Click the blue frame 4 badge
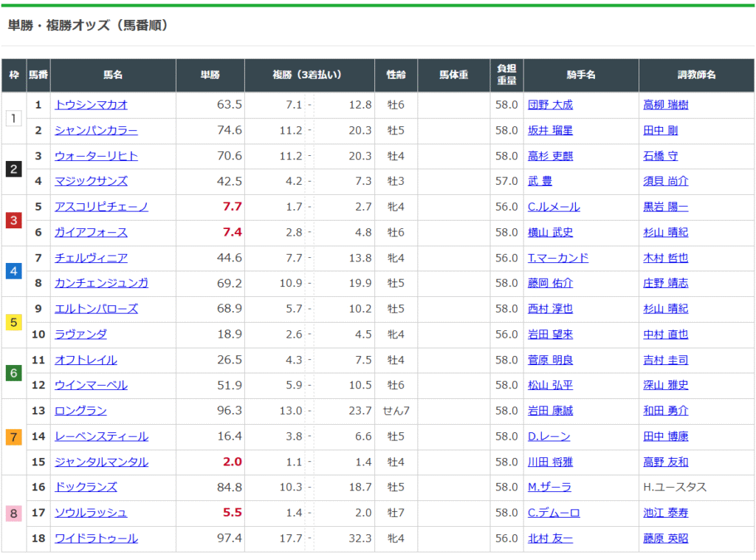 (14, 270)
